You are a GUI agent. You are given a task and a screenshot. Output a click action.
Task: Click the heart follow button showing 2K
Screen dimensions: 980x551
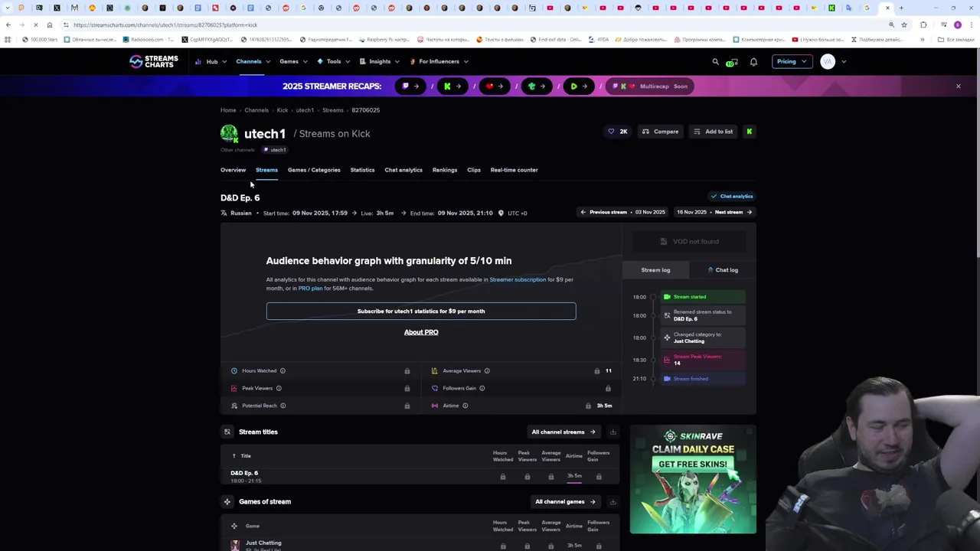click(617, 132)
